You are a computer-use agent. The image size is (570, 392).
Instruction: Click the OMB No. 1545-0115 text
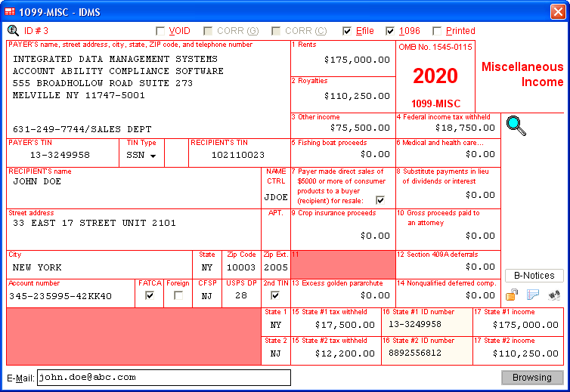pyautogui.click(x=435, y=47)
